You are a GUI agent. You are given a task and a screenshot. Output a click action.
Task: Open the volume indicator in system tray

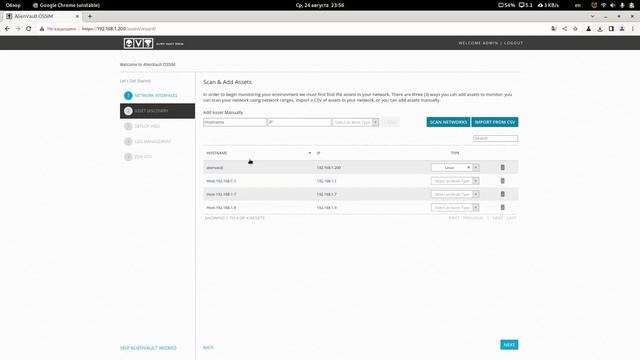pos(613,5)
